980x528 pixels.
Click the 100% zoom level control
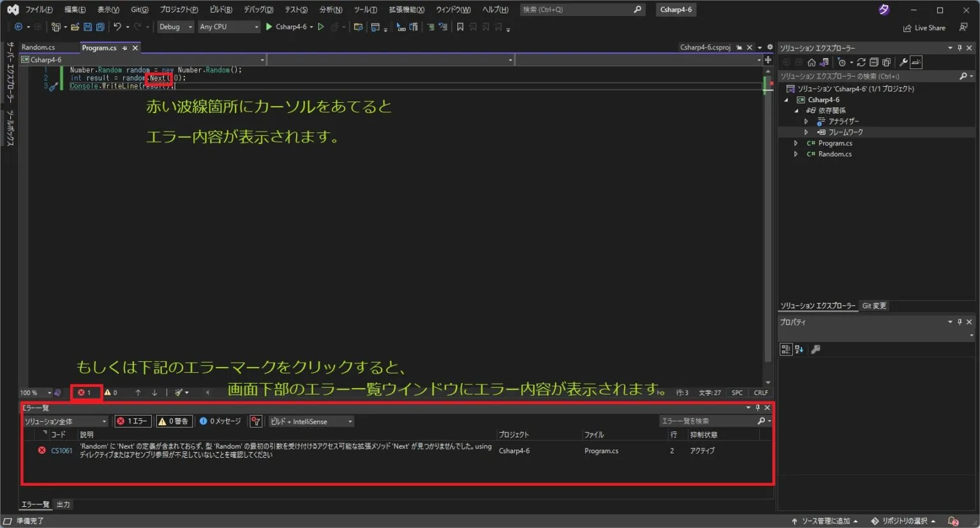click(x=32, y=392)
